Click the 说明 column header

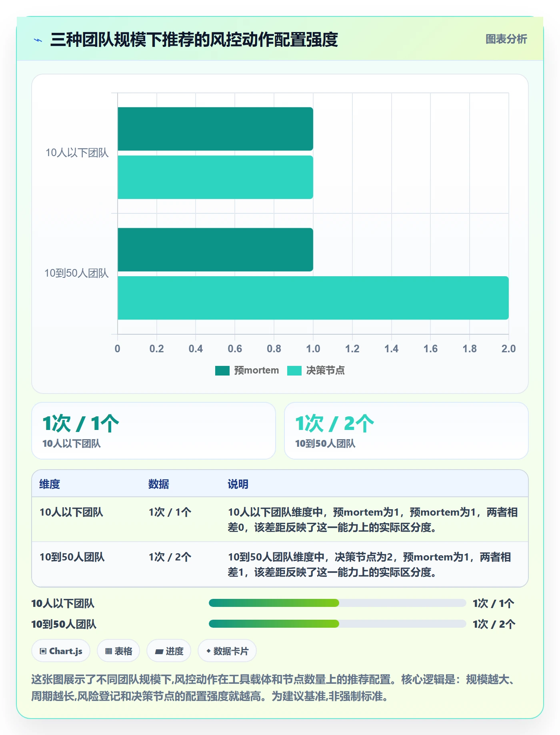click(x=238, y=484)
